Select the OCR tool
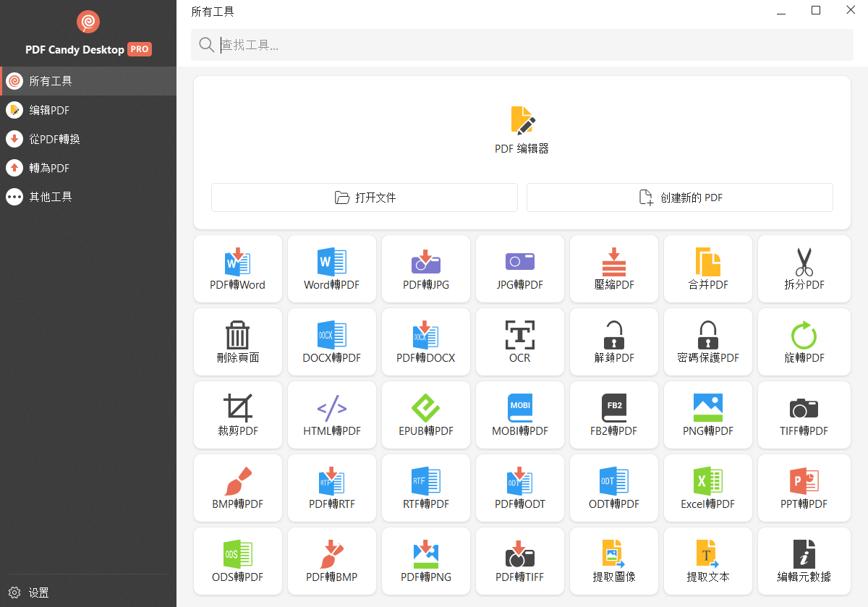868x607 pixels. [519, 341]
